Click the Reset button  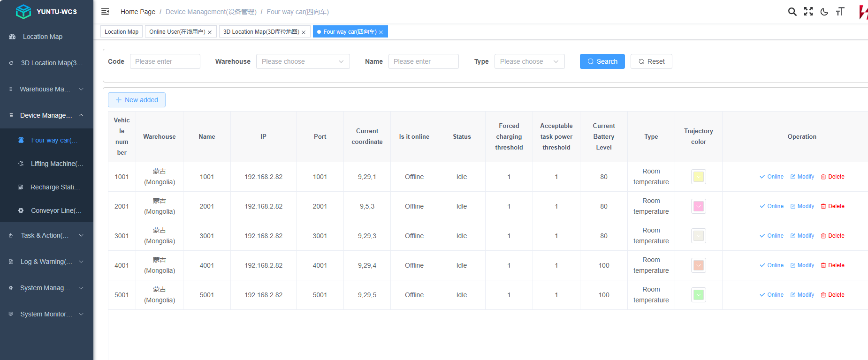click(651, 61)
